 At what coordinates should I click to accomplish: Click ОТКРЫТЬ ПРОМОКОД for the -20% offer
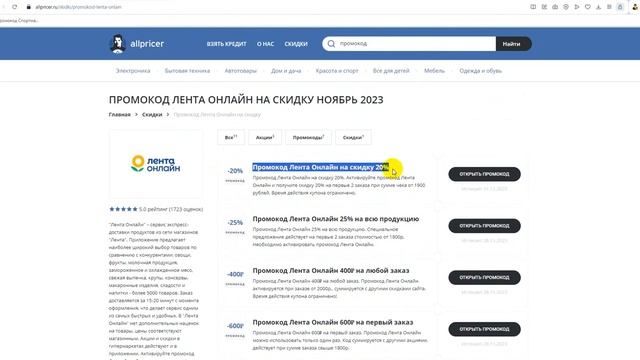(x=484, y=174)
